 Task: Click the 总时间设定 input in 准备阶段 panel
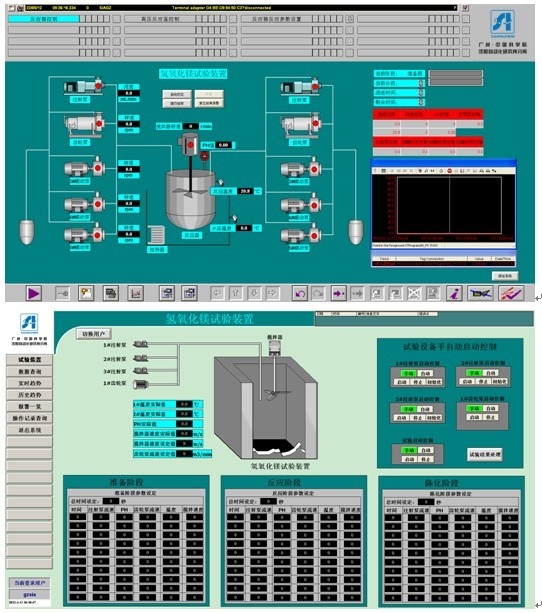click(111, 501)
